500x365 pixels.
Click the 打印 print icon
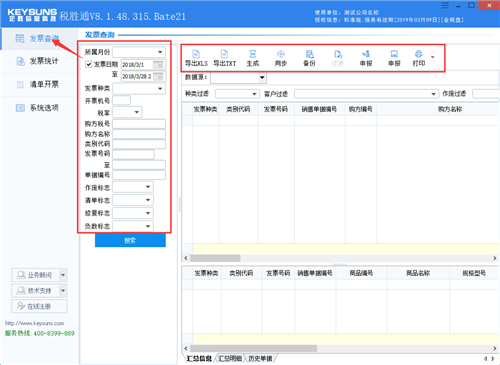pyautogui.click(x=419, y=58)
